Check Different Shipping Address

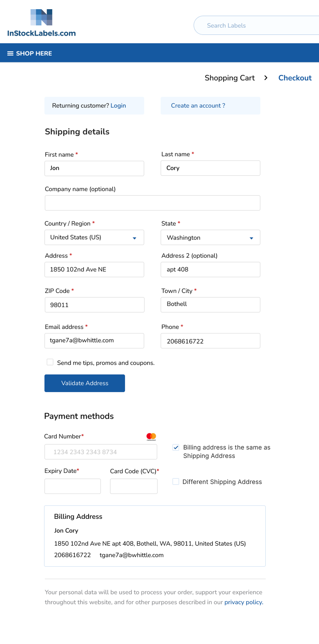tap(176, 481)
